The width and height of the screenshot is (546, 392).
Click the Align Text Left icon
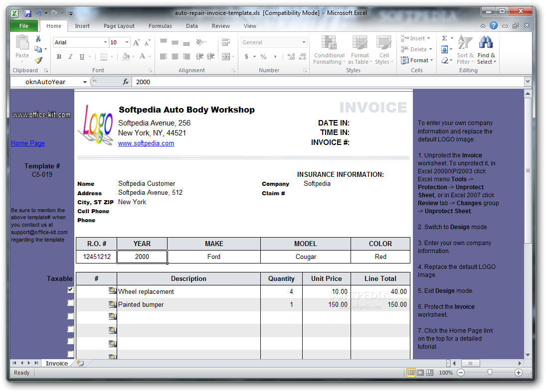pos(164,56)
